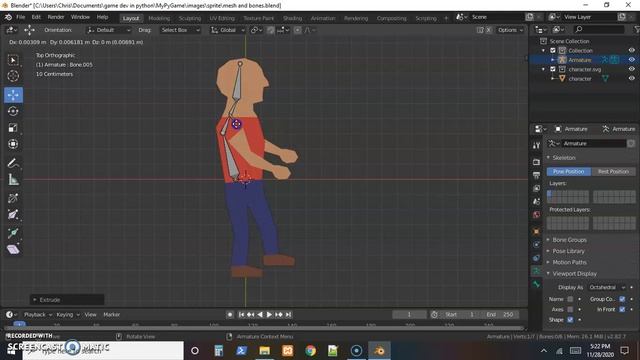Collapse the Viewport Display panel
Viewport: 640px width, 360px height.
coord(574,273)
